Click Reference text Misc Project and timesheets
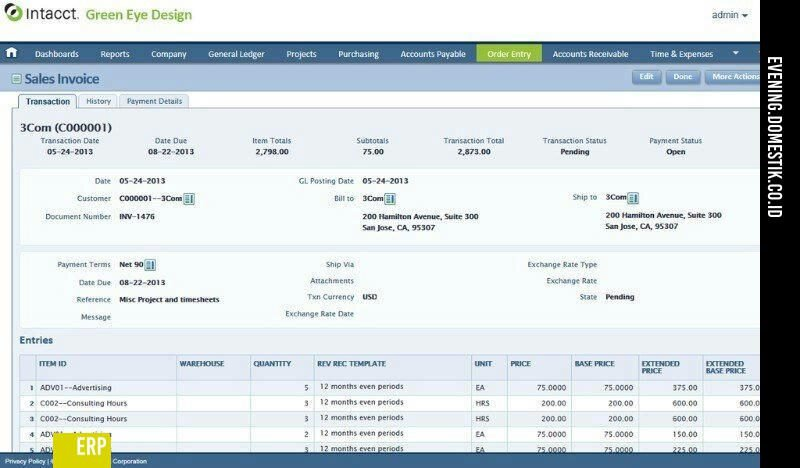Viewport: 800px width, 468px height. (169, 300)
